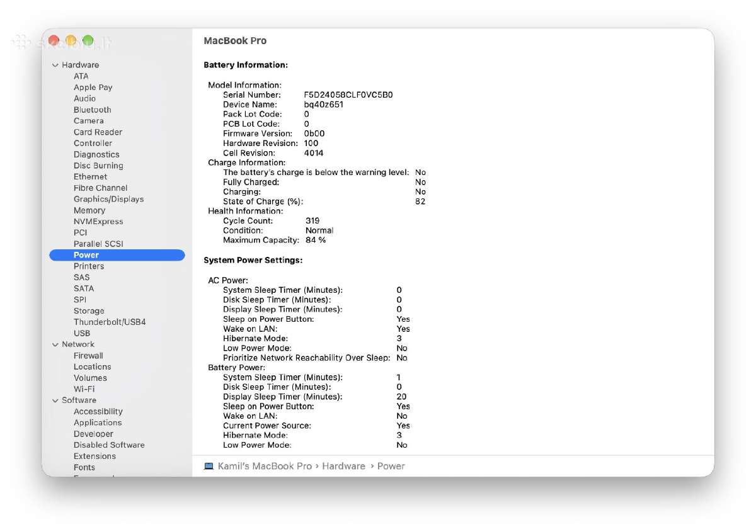756x532 pixels.
Task: Click the MacBook Pro title text
Action: tap(235, 41)
